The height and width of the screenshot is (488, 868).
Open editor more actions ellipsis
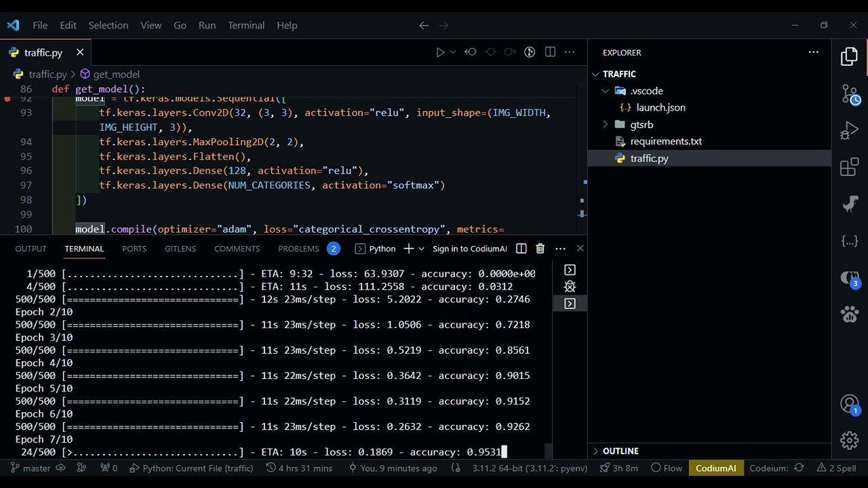(x=570, y=52)
